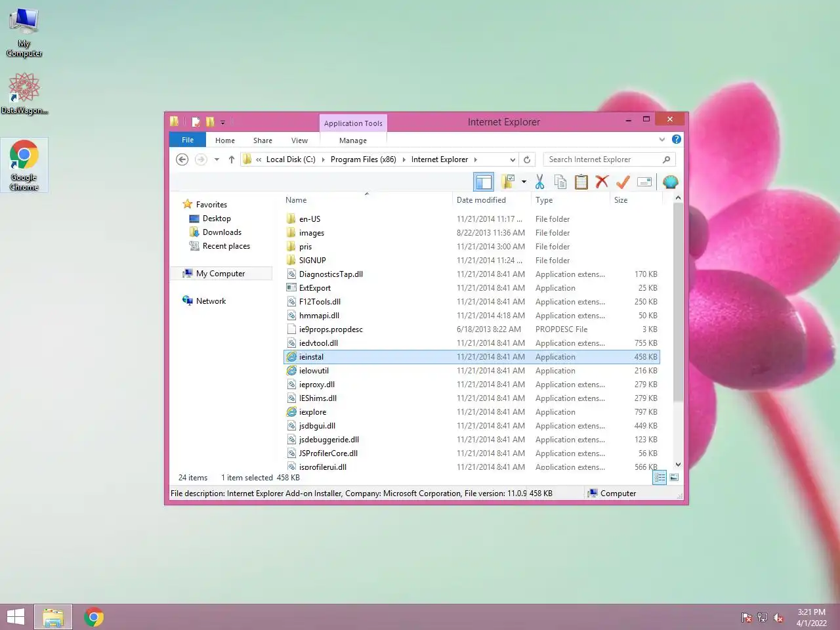
Task: Select Favorites in the navigation pane
Action: [211, 205]
